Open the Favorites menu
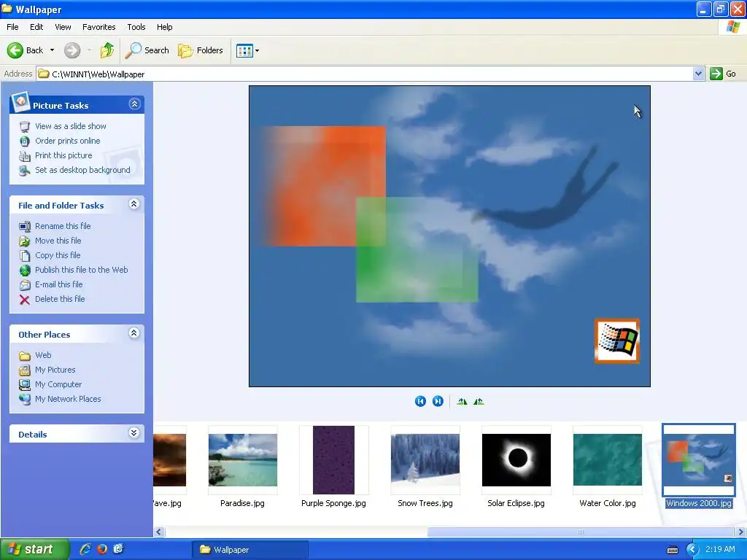Viewport: 747px width, 560px height. coord(98,27)
